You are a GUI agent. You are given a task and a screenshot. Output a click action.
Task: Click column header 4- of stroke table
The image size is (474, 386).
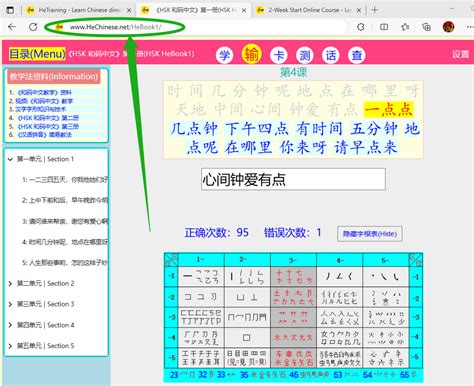click(x=339, y=259)
